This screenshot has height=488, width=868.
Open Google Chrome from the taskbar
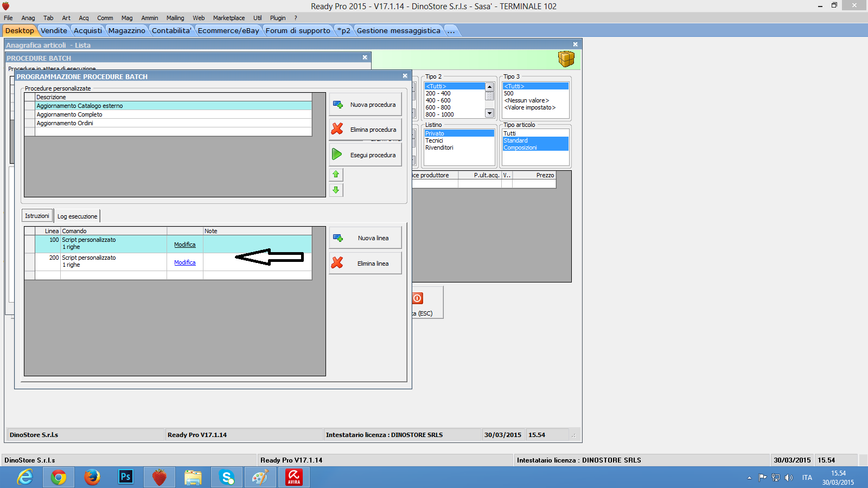point(59,477)
